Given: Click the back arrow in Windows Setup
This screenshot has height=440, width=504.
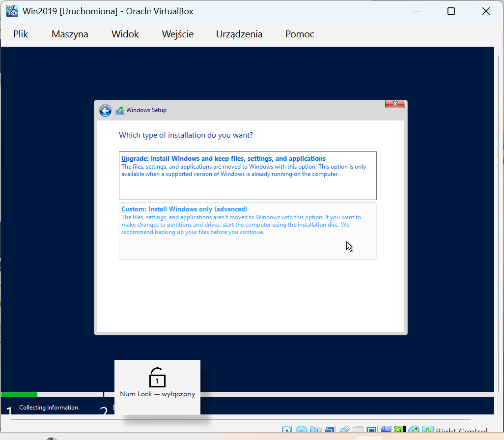Looking at the screenshot, I should (105, 111).
